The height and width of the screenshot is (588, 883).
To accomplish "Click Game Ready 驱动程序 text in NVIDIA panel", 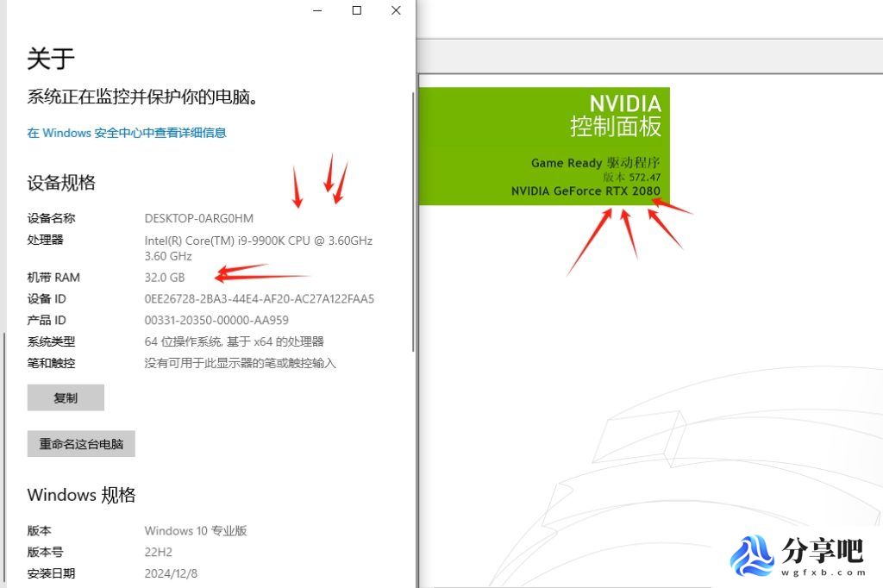I will [x=596, y=163].
